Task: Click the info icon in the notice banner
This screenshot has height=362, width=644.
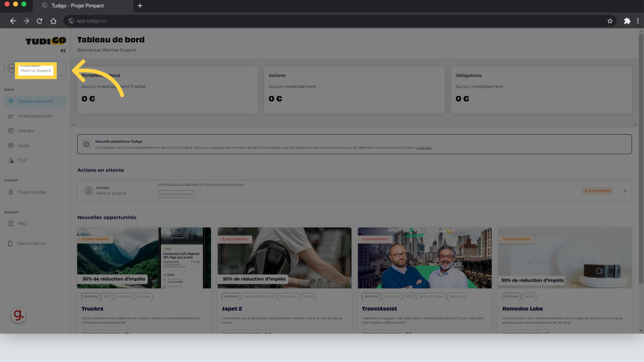Action: 87,144
